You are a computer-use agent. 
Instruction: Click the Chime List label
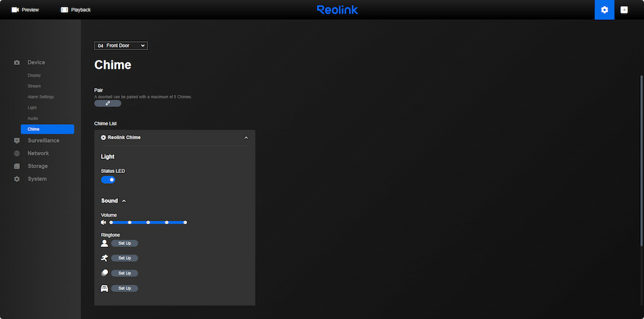pos(106,123)
